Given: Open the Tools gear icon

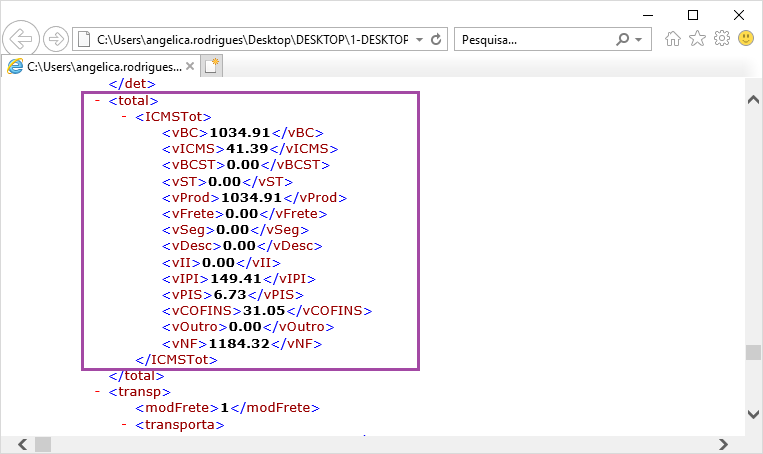Looking at the screenshot, I should tap(721, 39).
